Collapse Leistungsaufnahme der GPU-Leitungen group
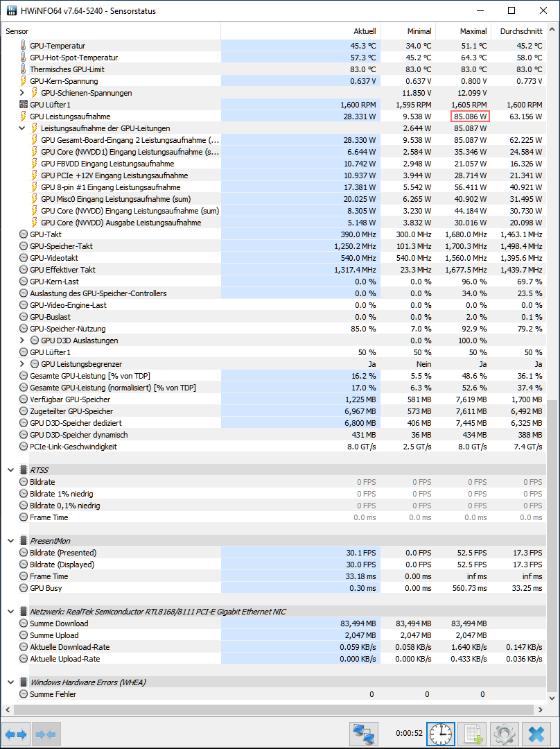560x749 pixels. [22, 128]
